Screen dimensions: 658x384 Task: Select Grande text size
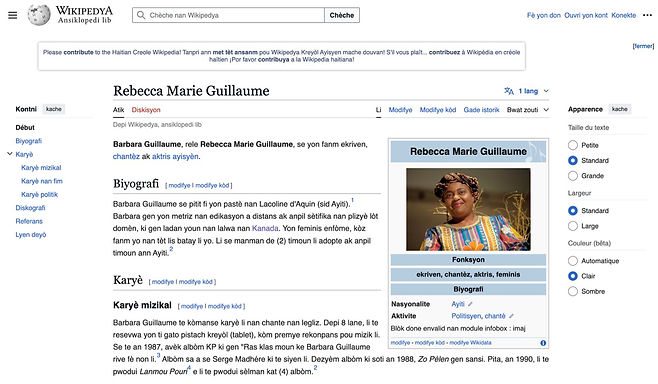click(573, 176)
